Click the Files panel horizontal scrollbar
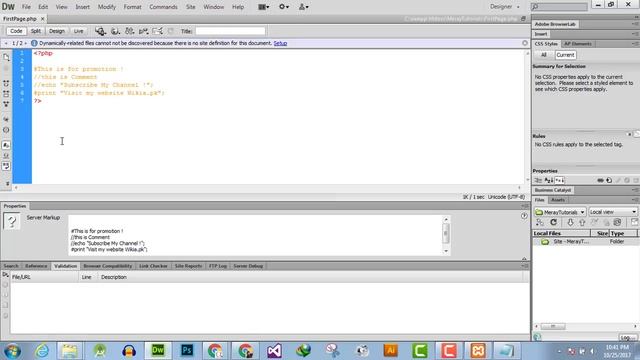 586,327
